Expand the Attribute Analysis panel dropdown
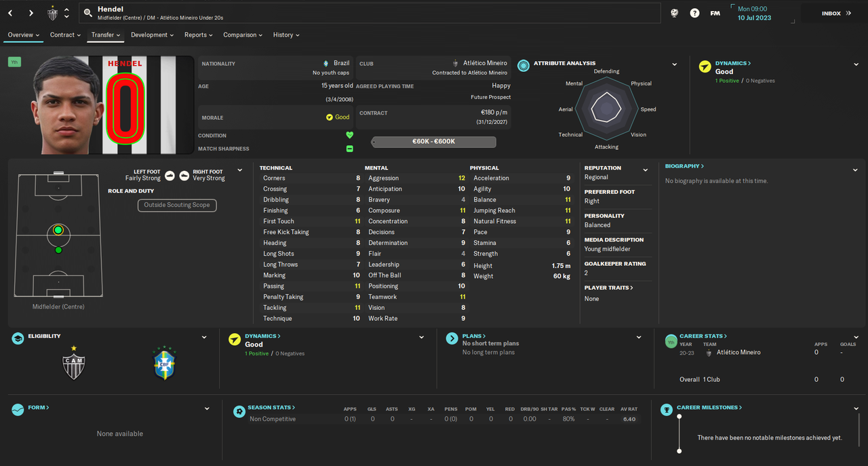Image resolution: width=868 pixels, height=466 pixels. 675,64
